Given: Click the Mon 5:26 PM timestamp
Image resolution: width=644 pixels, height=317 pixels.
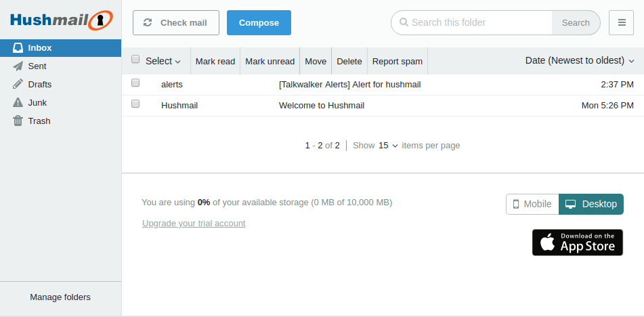Looking at the screenshot, I should 607,106.
